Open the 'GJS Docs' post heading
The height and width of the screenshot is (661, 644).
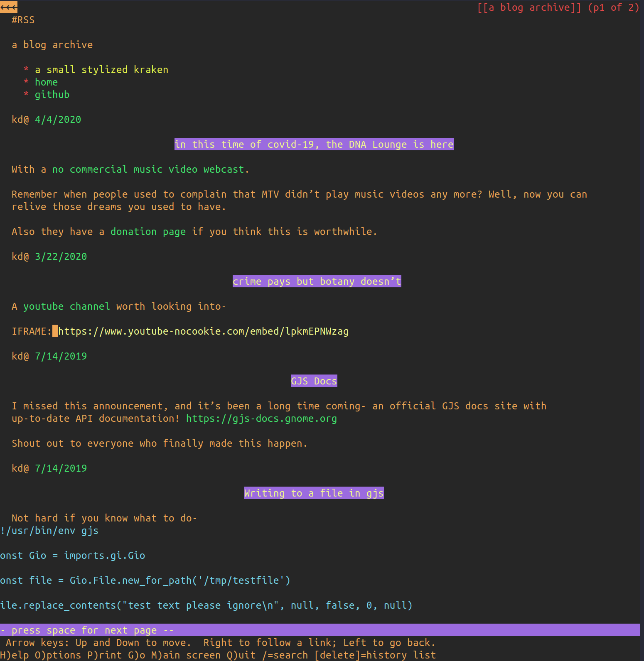click(314, 381)
